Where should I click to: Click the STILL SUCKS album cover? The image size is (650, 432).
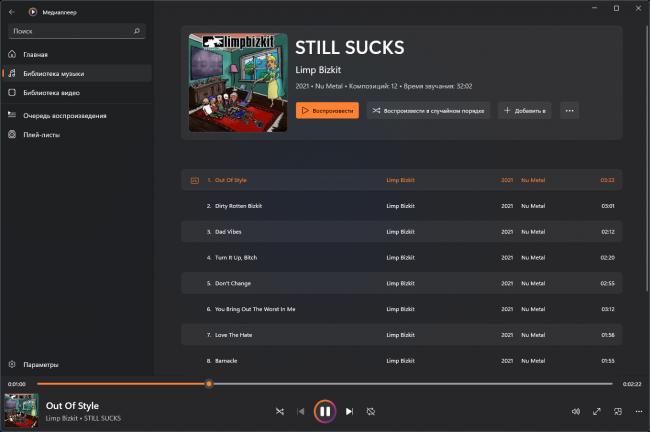pyautogui.click(x=238, y=83)
